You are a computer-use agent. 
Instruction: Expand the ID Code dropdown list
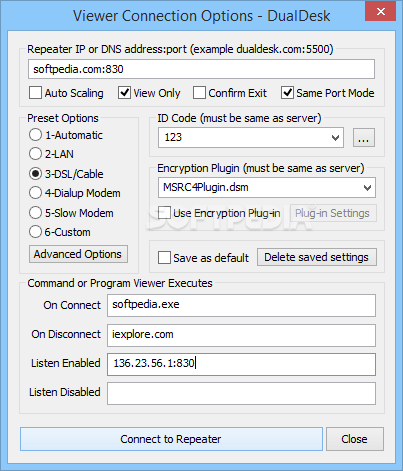(x=336, y=138)
